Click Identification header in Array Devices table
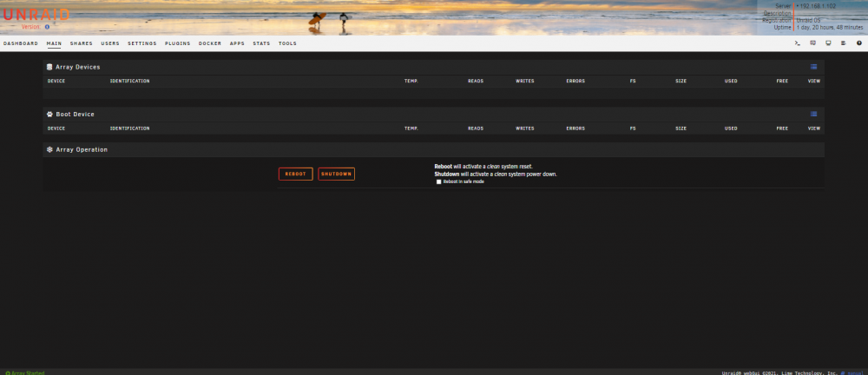Viewport: 868px width, 375px height. tap(130, 81)
